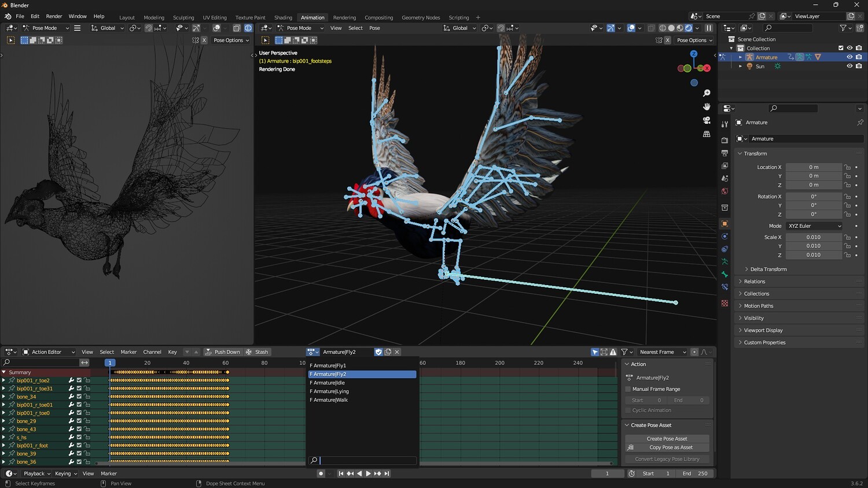The image size is (868, 488).
Task: Open the XYZ Euler rotation mode dropdown
Action: [814, 226]
